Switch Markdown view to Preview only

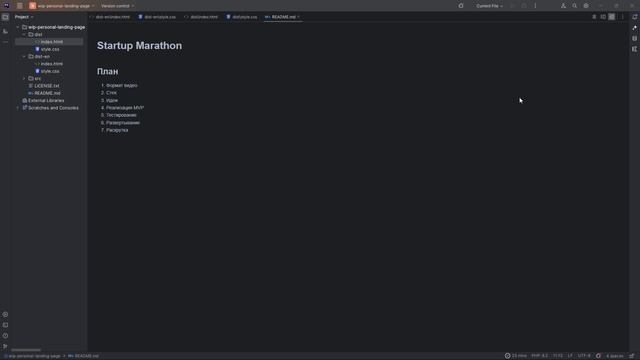point(611,17)
